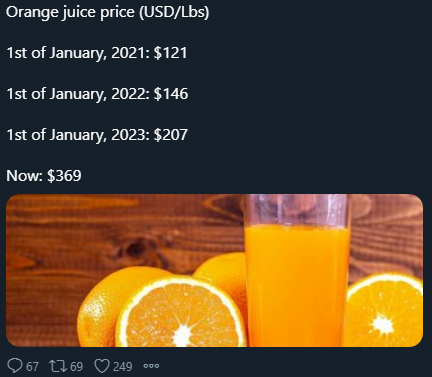
Task: Open the more options ellipsis menu
Action: coord(151,366)
